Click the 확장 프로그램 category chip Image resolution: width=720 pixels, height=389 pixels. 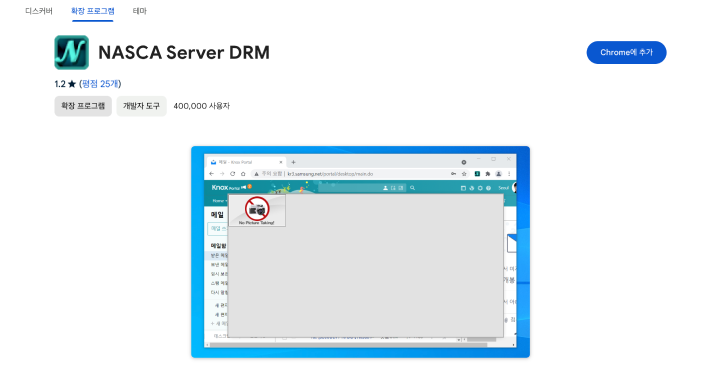coord(83,106)
